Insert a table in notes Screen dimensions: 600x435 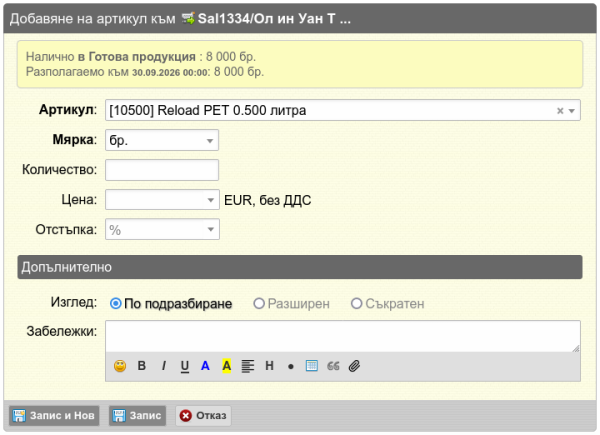pos(311,366)
